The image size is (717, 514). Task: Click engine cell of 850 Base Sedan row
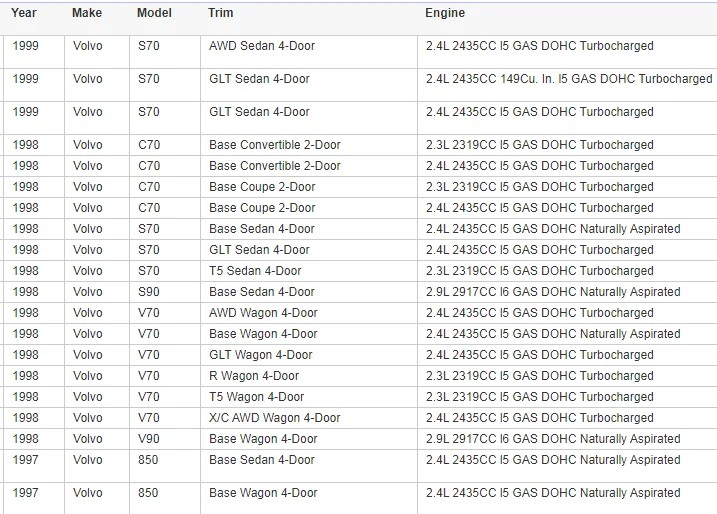[553, 460]
